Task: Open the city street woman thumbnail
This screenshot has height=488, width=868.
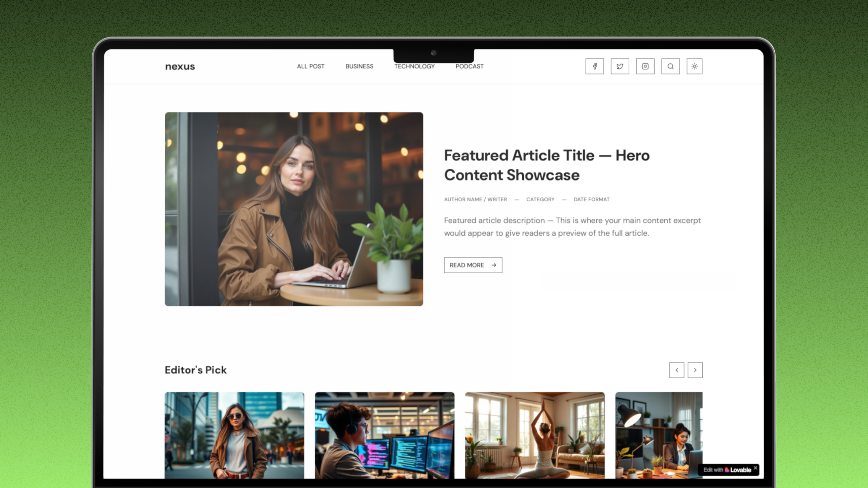Action: (x=234, y=435)
